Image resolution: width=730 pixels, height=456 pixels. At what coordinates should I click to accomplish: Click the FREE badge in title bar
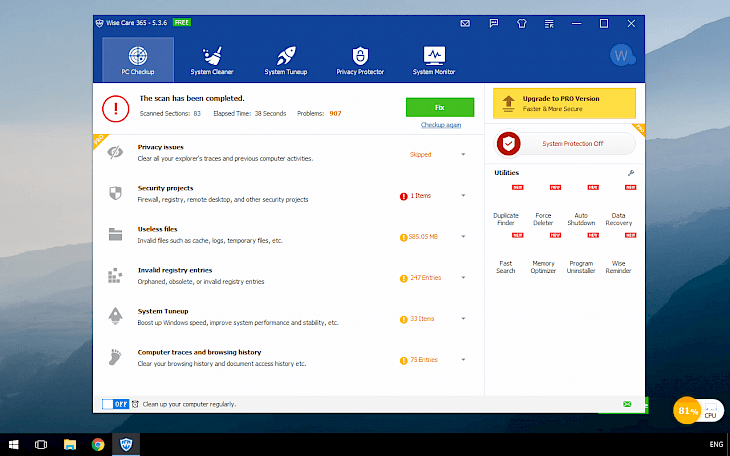pos(182,22)
